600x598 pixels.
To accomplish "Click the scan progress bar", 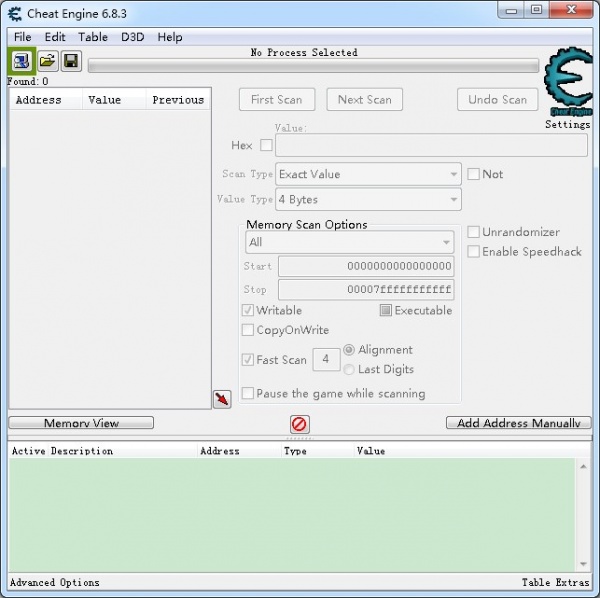I will pyautogui.click(x=313, y=66).
